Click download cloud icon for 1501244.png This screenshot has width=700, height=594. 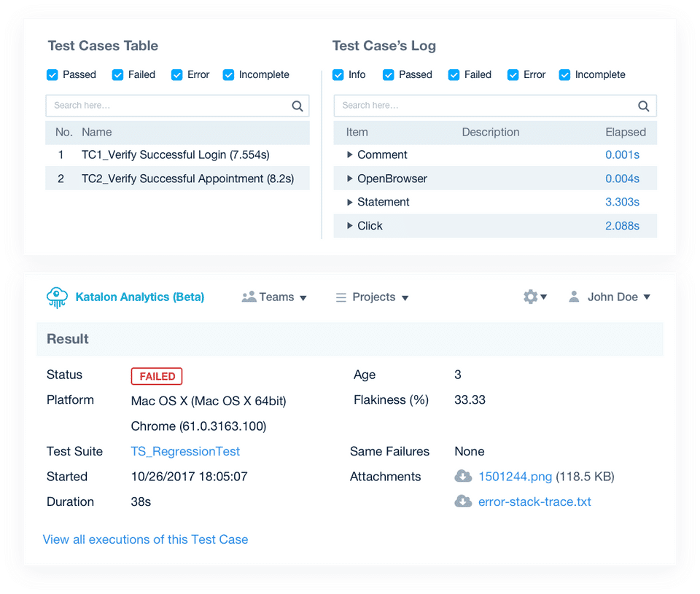click(463, 476)
